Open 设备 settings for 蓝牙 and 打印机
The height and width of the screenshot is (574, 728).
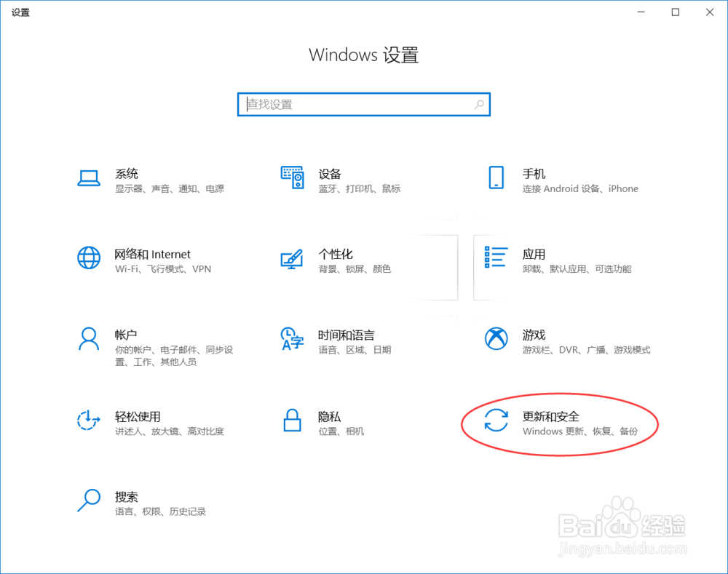click(329, 173)
